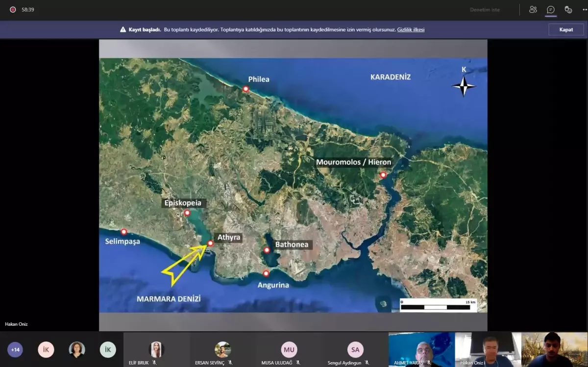Image resolution: width=588 pixels, height=367 pixels.
Task: Click the KARADENİZ sea label
Action: coord(391,77)
